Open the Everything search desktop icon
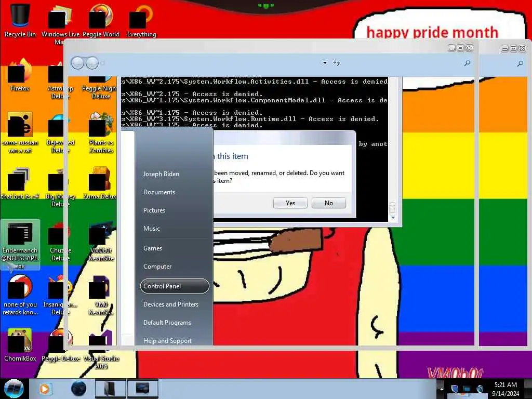Viewport: 532px width, 399px height. click(141, 20)
